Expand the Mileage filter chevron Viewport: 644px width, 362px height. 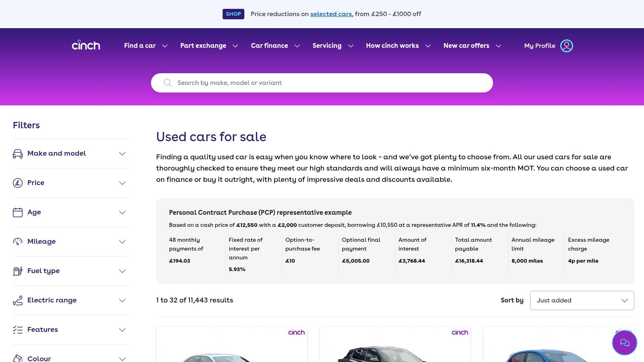tap(122, 242)
